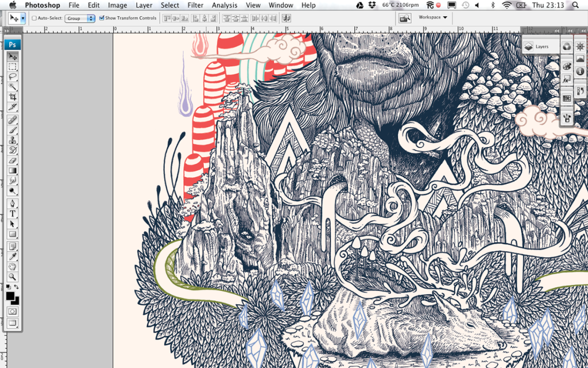Screen dimensions: 588x368
Task: Open the tool preset picker arrow
Action: coord(23,18)
